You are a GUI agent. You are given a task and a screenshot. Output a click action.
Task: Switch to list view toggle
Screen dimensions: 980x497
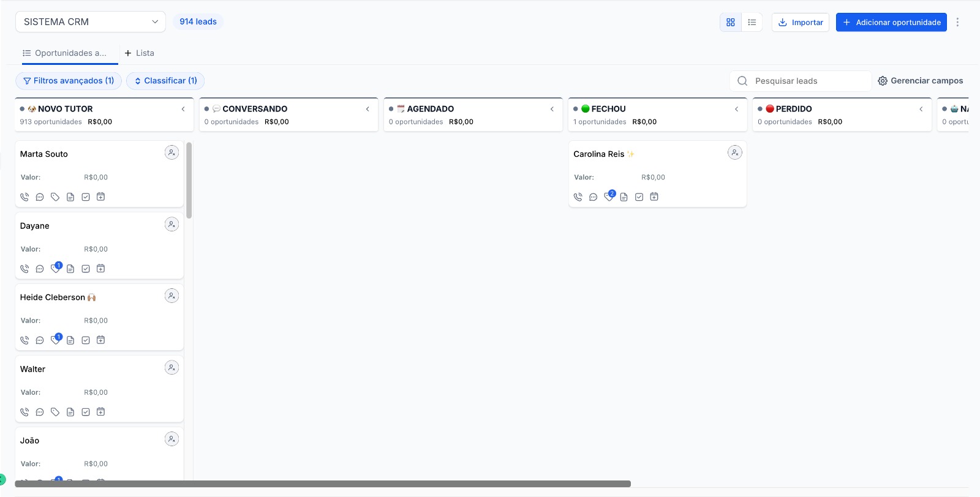(x=752, y=22)
